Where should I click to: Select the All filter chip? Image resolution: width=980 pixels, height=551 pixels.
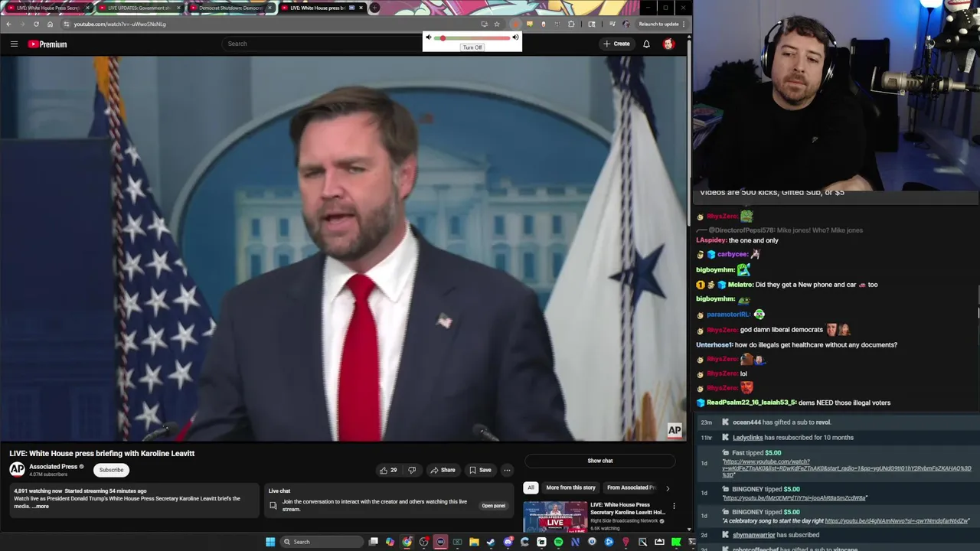pyautogui.click(x=531, y=487)
